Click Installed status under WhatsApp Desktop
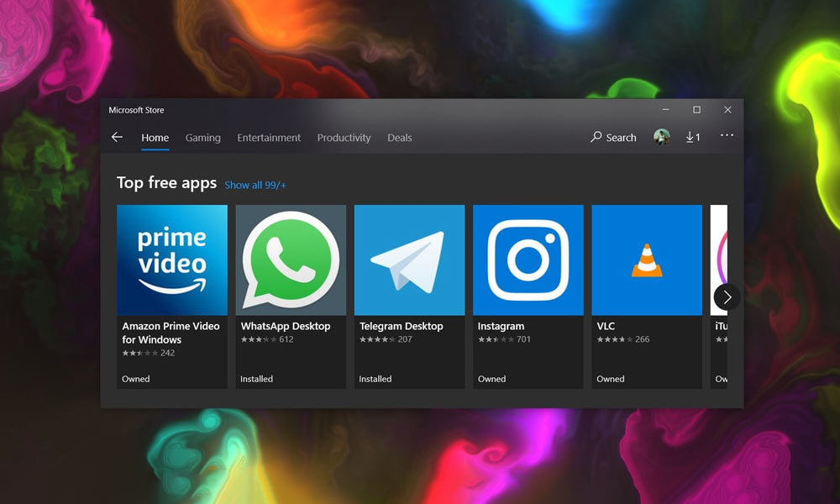Viewport: 840px width, 504px height. click(x=256, y=379)
